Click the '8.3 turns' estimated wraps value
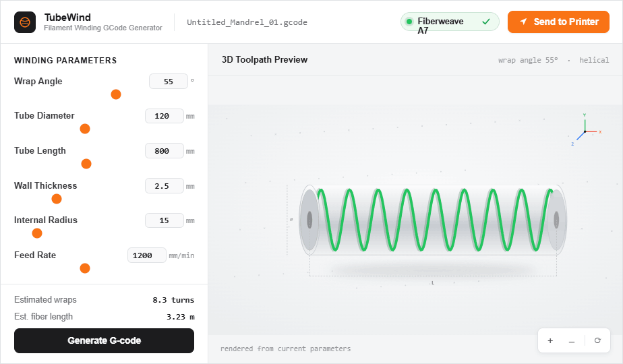This screenshot has width=623, height=364. pyautogui.click(x=173, y=300)
